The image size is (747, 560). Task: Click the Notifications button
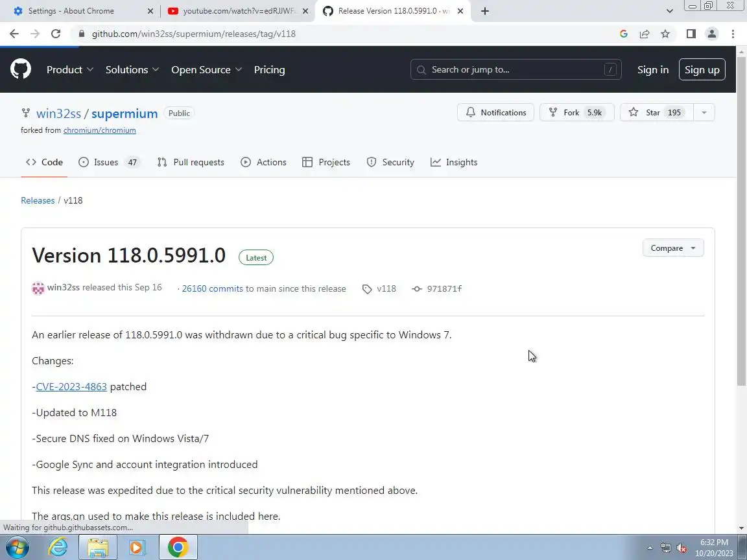495,113
